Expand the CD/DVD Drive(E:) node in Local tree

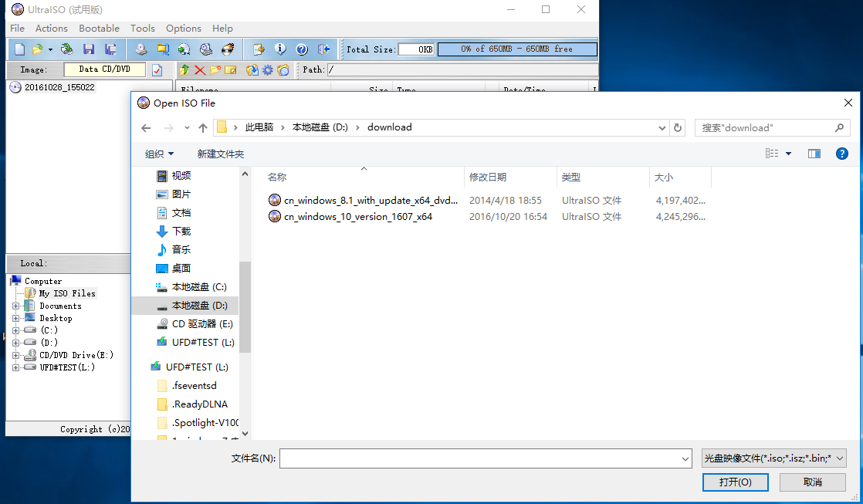(x=15, y=356)
